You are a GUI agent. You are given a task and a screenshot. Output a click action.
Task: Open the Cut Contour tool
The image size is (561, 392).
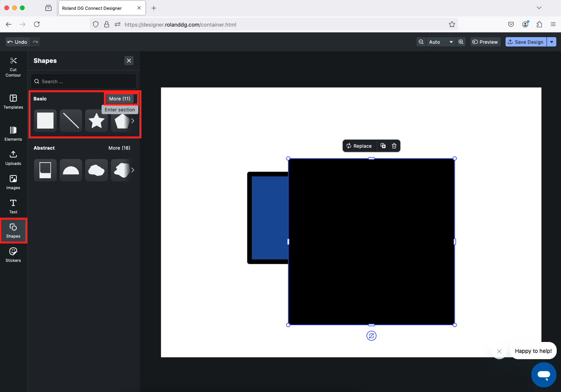click(x=13, y=67)
